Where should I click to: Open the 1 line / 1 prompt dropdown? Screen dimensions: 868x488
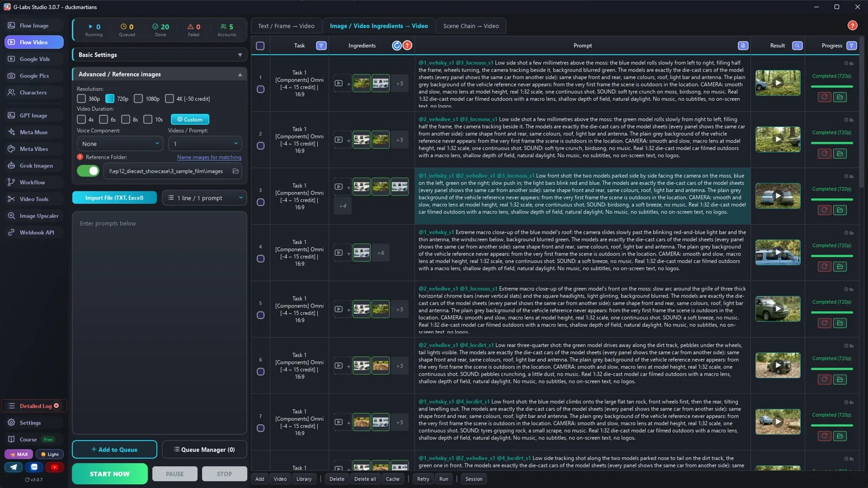(x=205, y=198)
